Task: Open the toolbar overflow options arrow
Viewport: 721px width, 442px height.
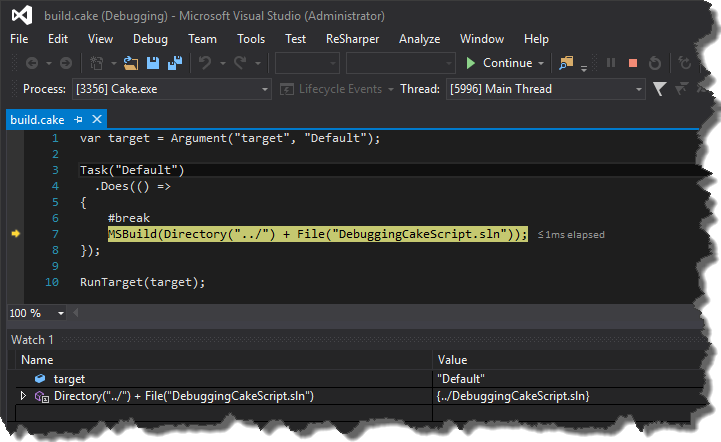Action: pos(584,69)
